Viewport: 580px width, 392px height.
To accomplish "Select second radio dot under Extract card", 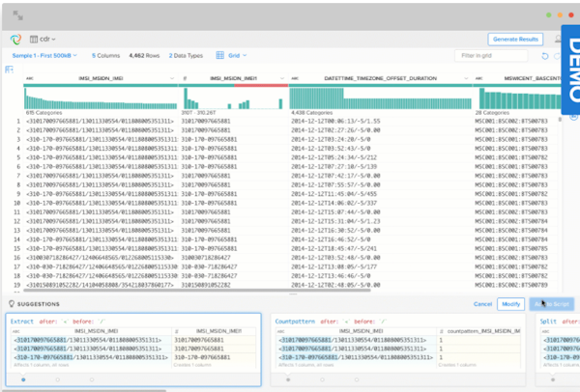I will pyautogui.click(x=57, y=379).
